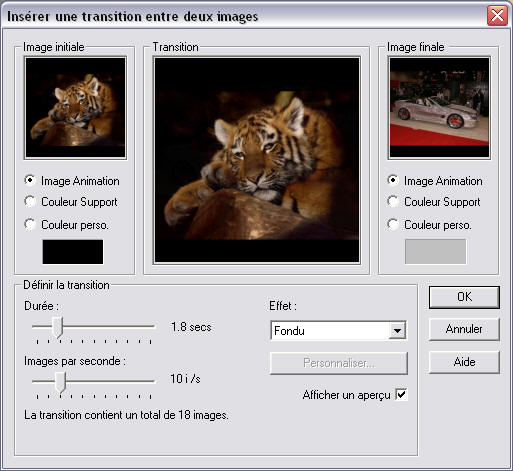Click the tiger initial image thumbnail
Viewport: 513px width, 471px height.
pyautogui.click(x=75, y=108)
